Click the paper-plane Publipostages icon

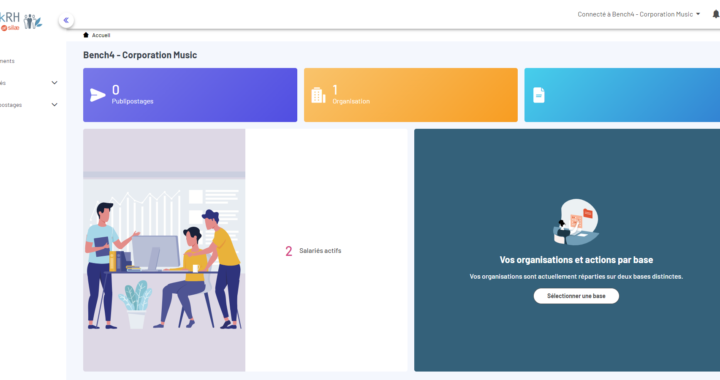[97, 95]
